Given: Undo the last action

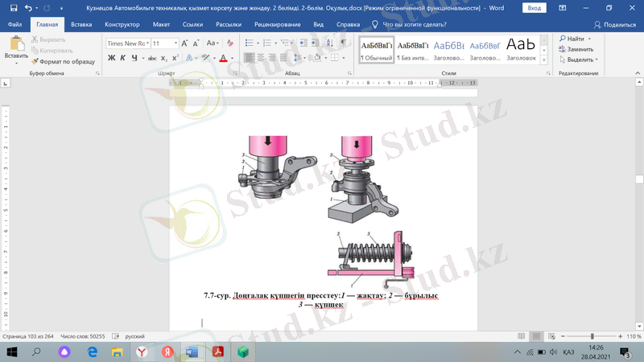Looking at the screenshot, I should (x=28, y=8).
